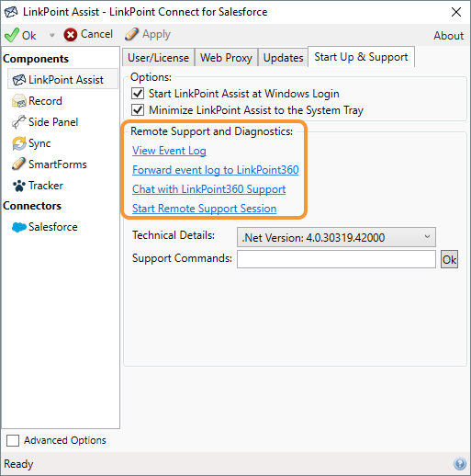471x476 pixels.
Task: Select the SmartForms component label
Action: pyautogui.click(x=58, y=164)
